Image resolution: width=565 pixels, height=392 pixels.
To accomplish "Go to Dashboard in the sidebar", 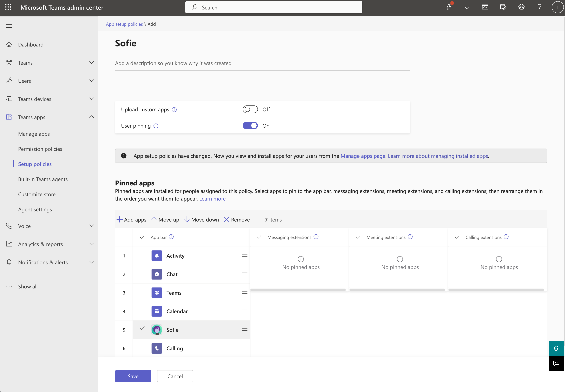I will click(x=31, y=45).
